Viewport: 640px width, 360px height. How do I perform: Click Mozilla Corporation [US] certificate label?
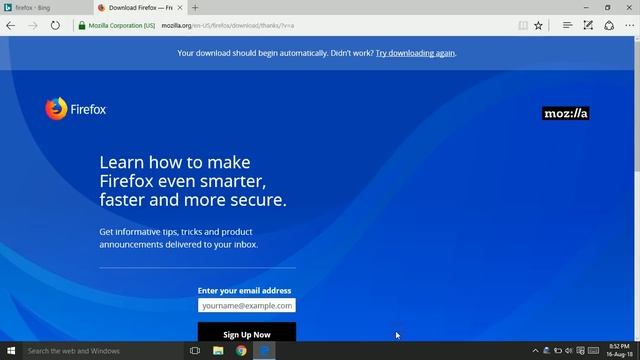[122, 25]
